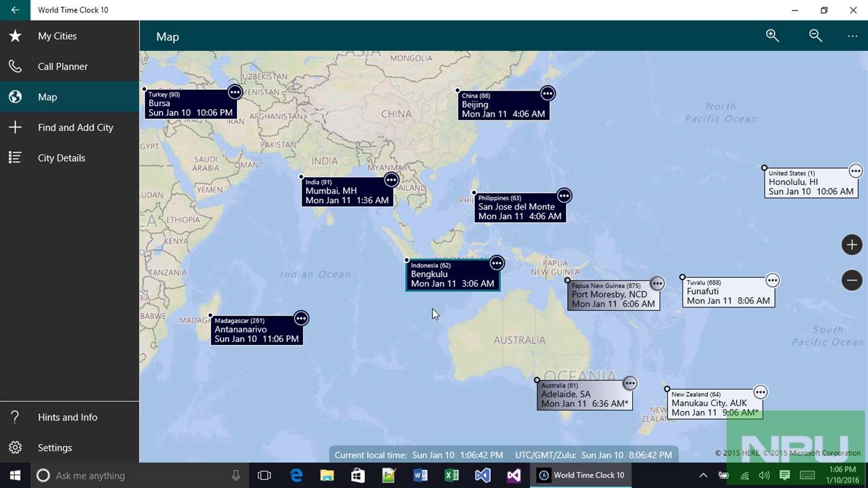Image resolution: width=868 pixels, height=488 pixels.
Task: Open options for Bengkulu city label
Action: click(496, 263)
